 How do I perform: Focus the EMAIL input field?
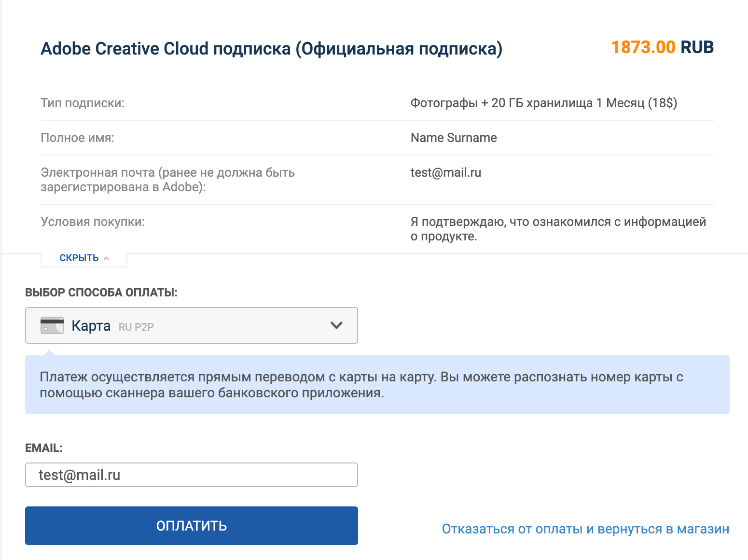pos(192,475)
